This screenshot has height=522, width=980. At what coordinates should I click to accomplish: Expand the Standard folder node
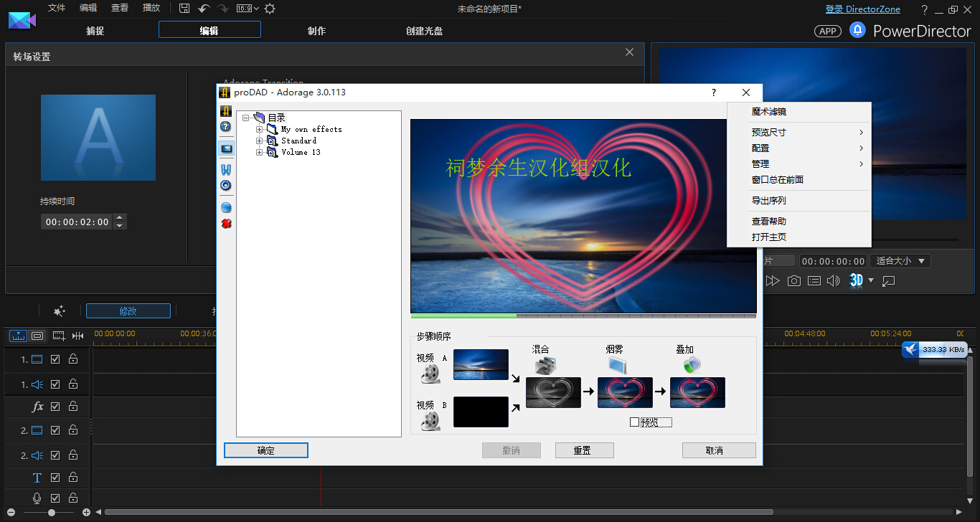[260, 141]
